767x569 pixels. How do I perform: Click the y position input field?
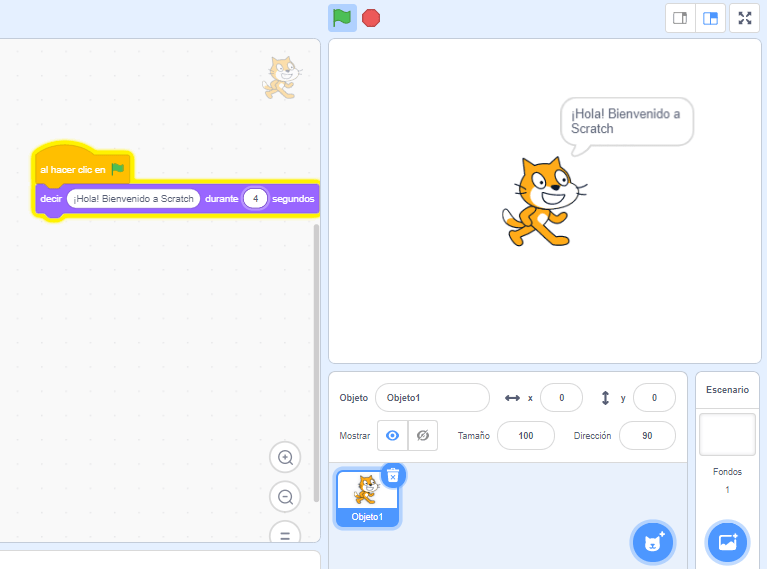coord(654,398)
